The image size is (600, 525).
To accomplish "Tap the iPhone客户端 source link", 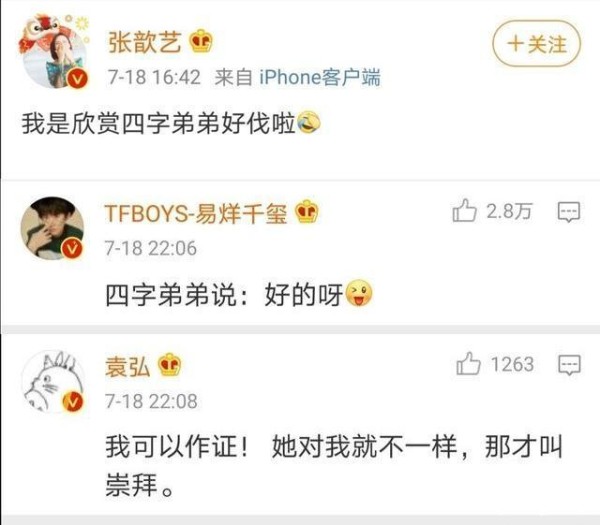I will (x=320, y=77).
